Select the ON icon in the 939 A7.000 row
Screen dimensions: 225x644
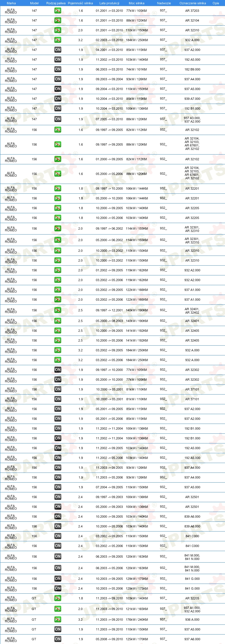click(x=58, y=99)
